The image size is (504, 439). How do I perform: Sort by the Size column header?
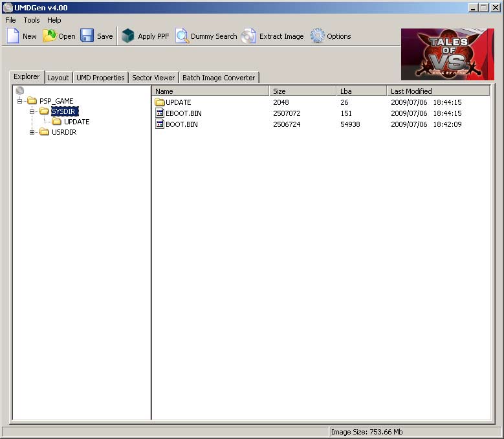303,91
